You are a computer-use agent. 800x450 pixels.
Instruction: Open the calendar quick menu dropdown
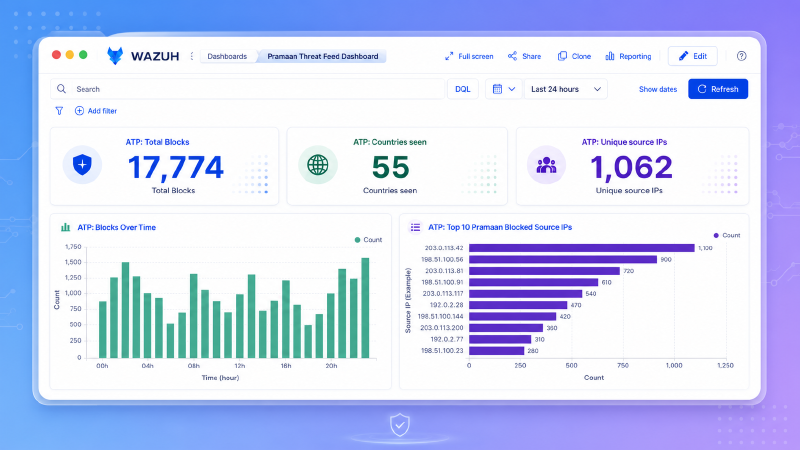tap(503, 89)
